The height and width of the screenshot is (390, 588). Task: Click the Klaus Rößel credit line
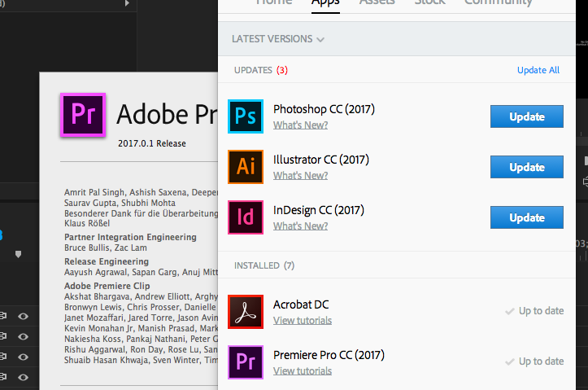coord(87,223)
